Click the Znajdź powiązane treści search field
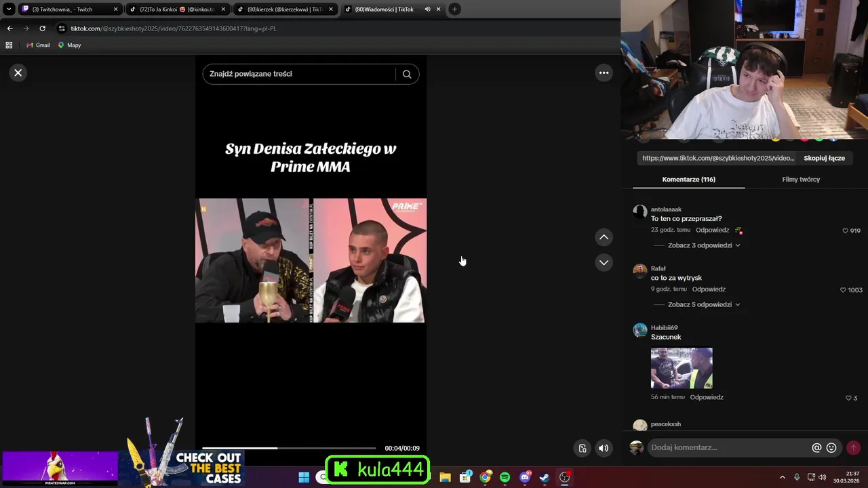Screen dimensions: 868x488 pyautogui.click(x=298, y=74)
